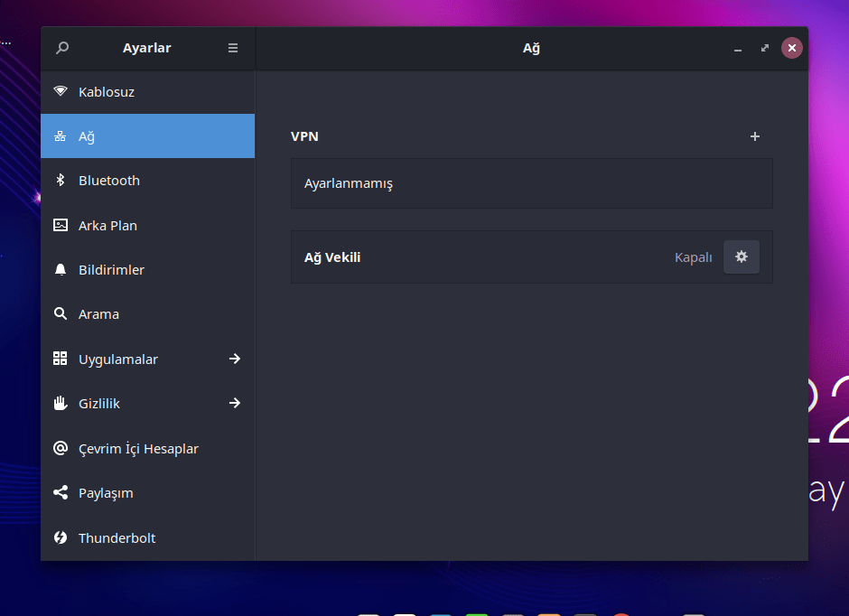Image resolution: width=849 pixels, height=616 pixels.
Task: Expand Uygulamalar with its arrow
Action: point(235,359)
